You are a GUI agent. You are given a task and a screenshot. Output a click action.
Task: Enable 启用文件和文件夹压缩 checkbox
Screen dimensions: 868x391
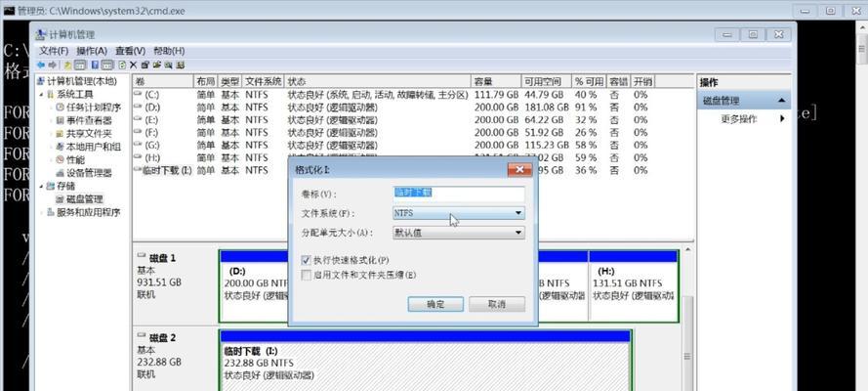tap(306, 275)
